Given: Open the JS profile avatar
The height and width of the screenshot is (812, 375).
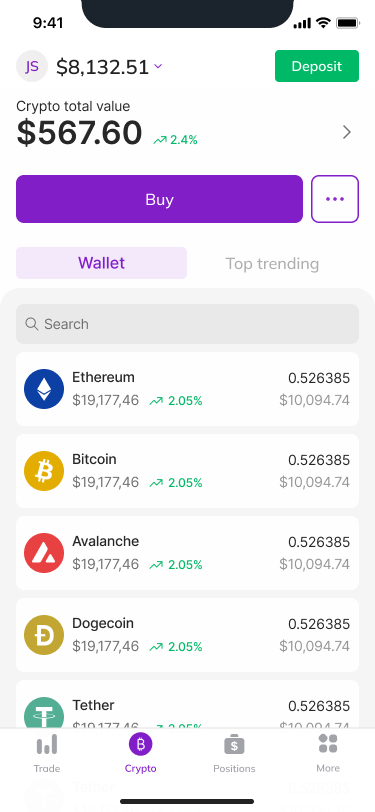Looking at the screenshot, I should coord(32,66).
